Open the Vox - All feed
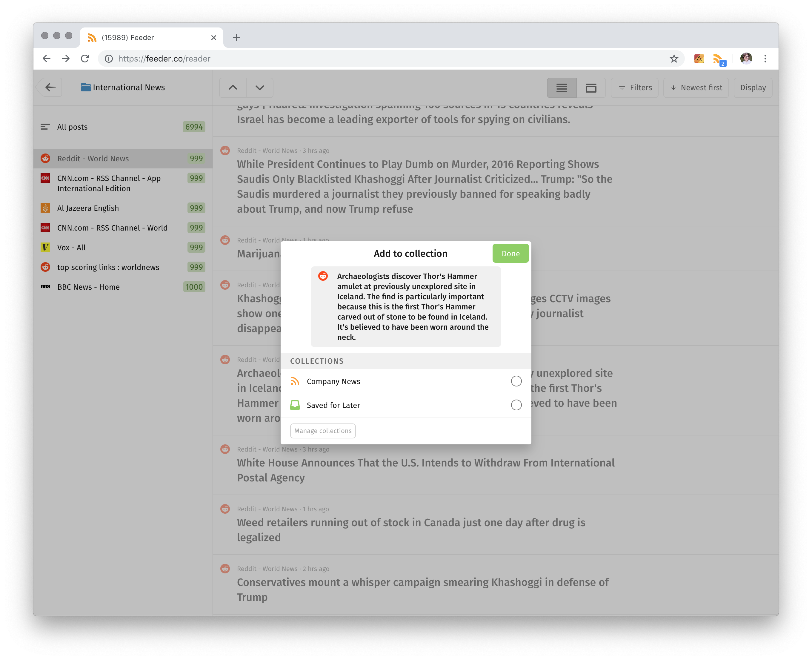 (123, 248)
